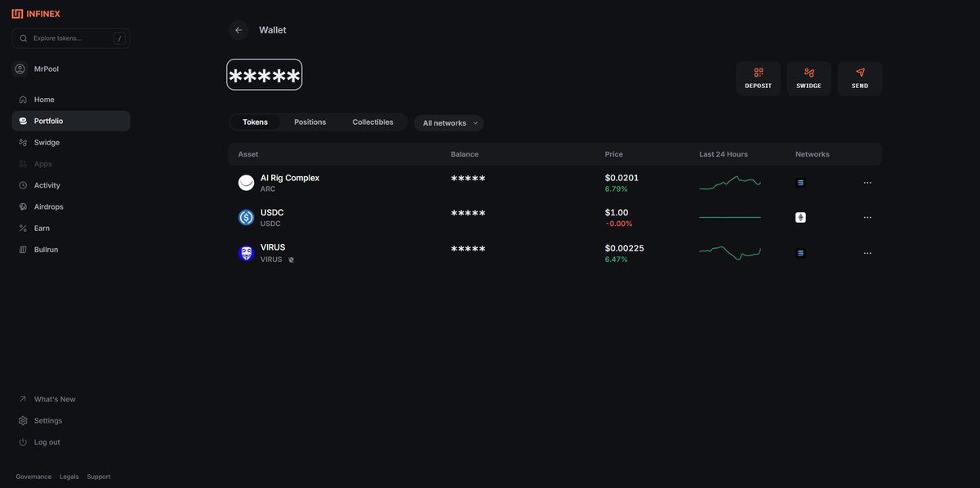Image resolution: width=980 pixels, height=488 pixels.
Task: Open the Legals link
Action: point(69,477)
